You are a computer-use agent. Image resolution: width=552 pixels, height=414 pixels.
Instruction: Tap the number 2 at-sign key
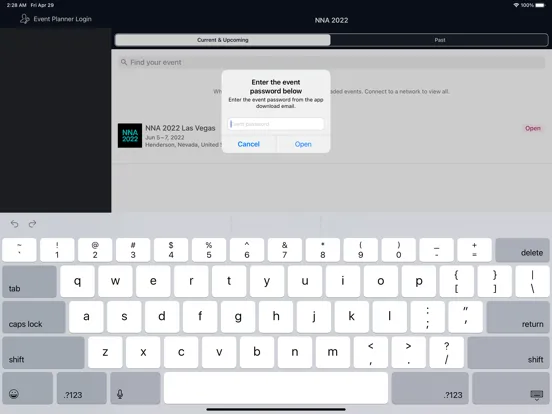tap(95, 250)
